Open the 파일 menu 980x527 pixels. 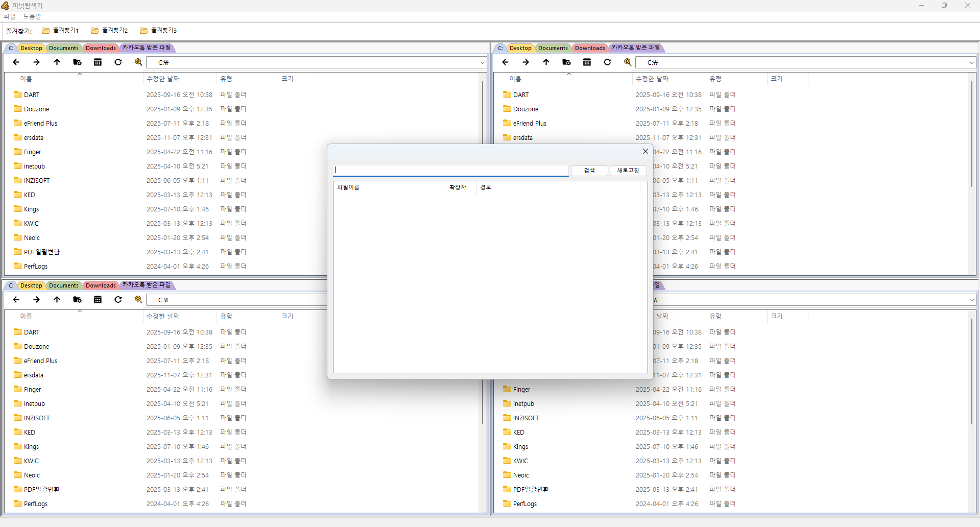10,16
